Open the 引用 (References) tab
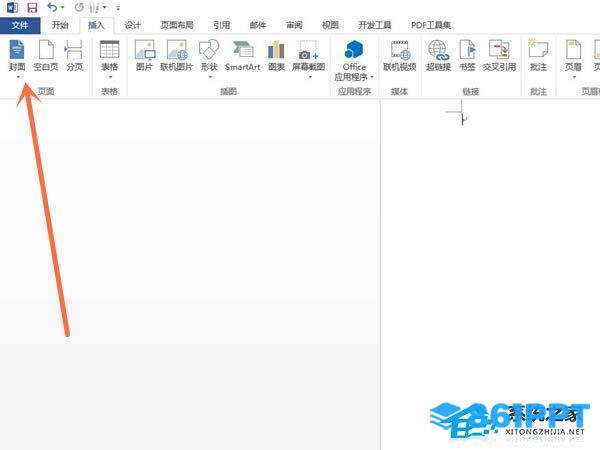The image size is (600, 450). point(222,25)
